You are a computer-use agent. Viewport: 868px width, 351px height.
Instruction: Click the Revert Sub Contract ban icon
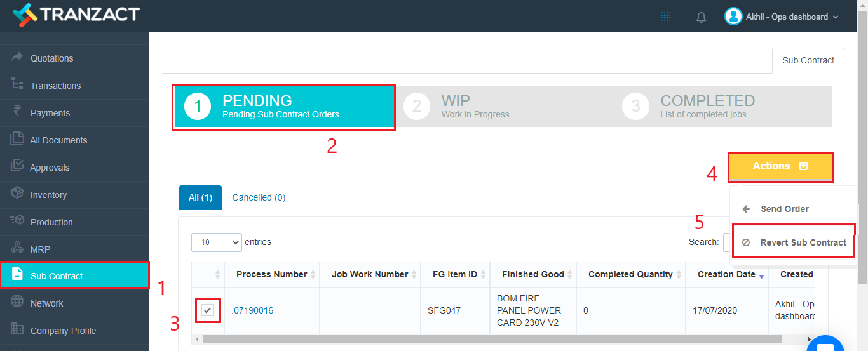coord(746,242)
